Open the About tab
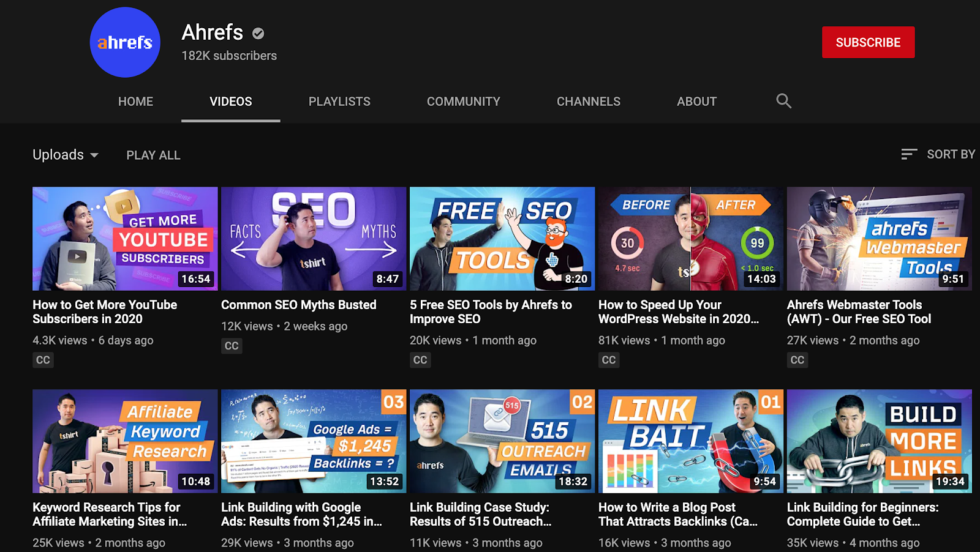The image size is (980, 552). [x=696, y=102]
